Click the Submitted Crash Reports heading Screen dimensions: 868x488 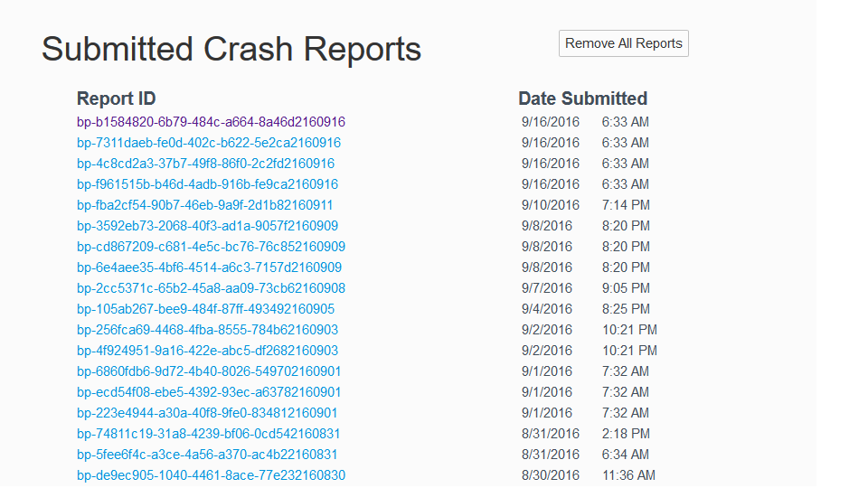(x=231, y=49)
